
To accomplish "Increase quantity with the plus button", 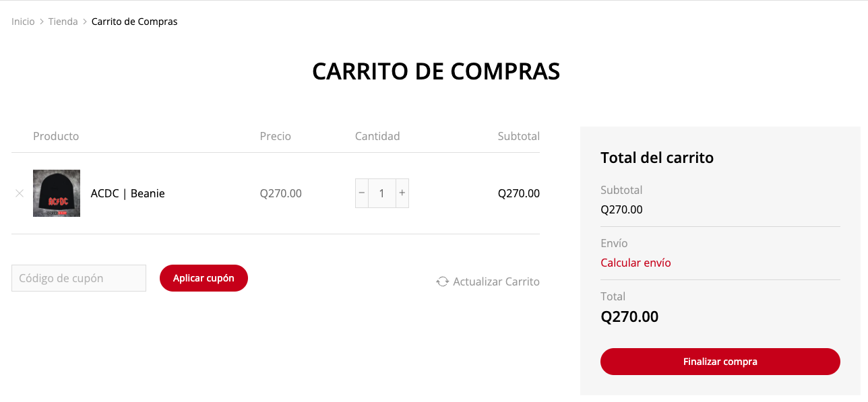I will point(402,193).
